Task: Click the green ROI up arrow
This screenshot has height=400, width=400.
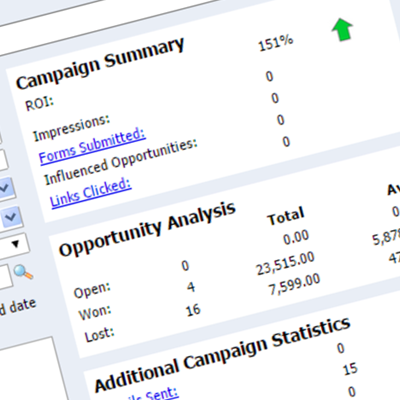Action: click(342, 30)
